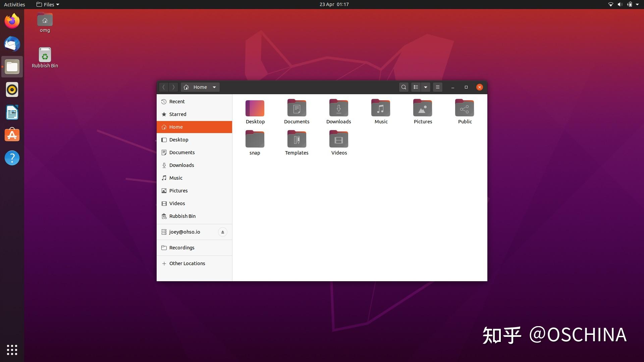Open the Files menu in the top bar

[47, 4]
